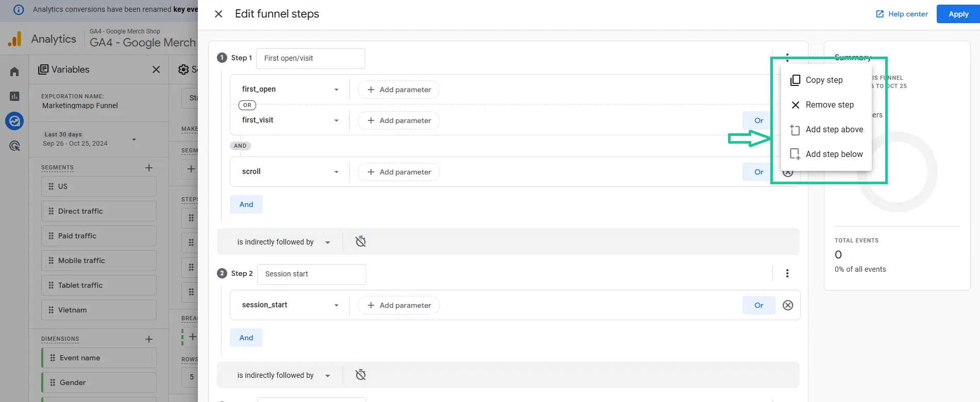Image resolution: width=980 pixels, height=402 pixels.
Task: Click Or button on scroll row
Action: pyautogui.click(x=758, y=172)
